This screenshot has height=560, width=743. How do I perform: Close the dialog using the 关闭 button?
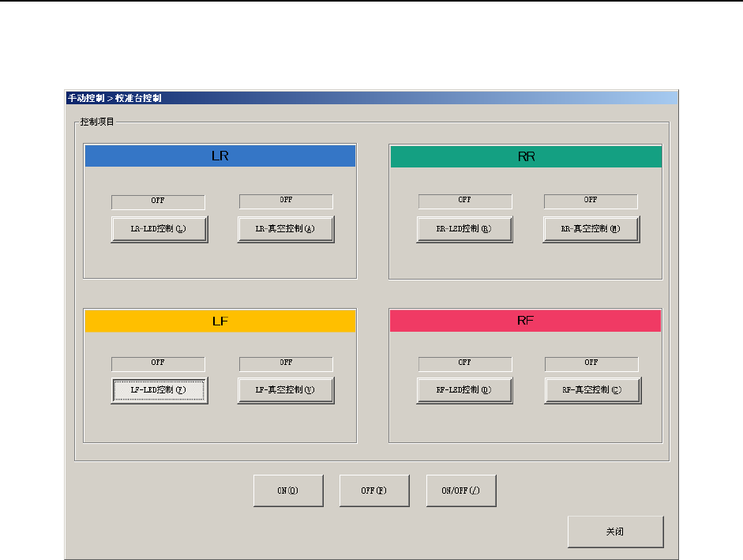(616, 532)
